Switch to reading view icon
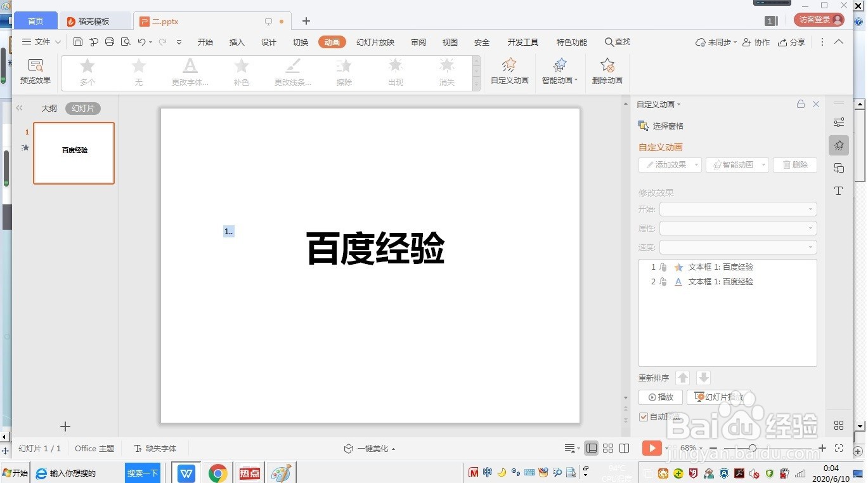 point(625,448)
